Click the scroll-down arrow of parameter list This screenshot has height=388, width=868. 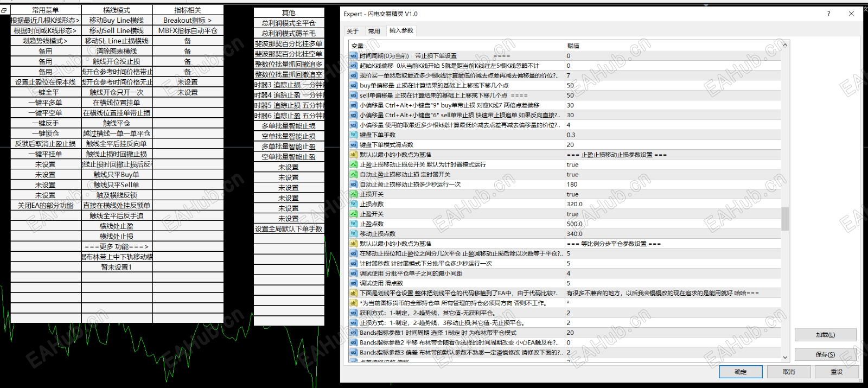tap(785, 358)
